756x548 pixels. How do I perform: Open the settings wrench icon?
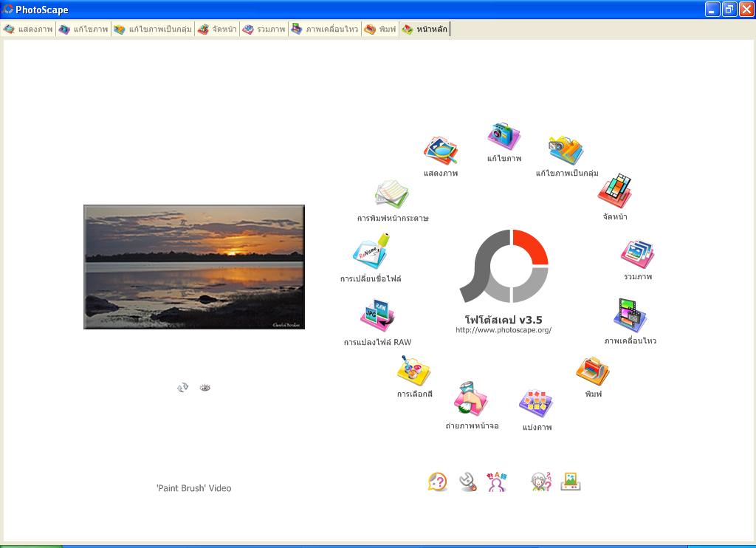[467, 482]
